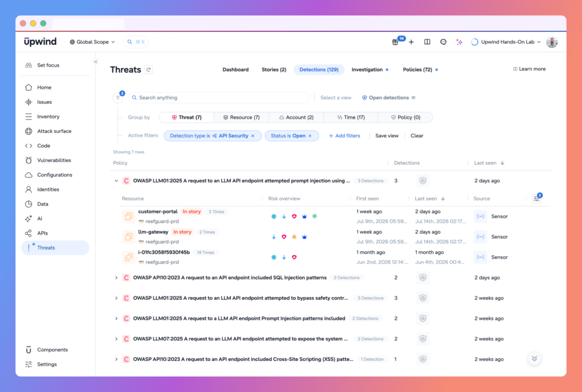Click globe risk icon in customer-portal row

pyautogui.click(x=273, y=216)
